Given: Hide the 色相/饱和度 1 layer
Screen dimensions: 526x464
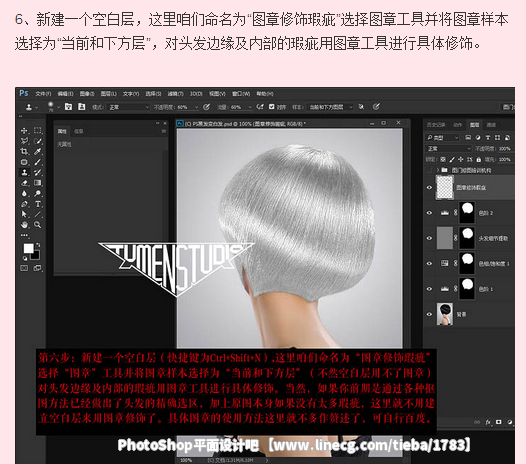Looking at the screenshot, I should (429, 263).
